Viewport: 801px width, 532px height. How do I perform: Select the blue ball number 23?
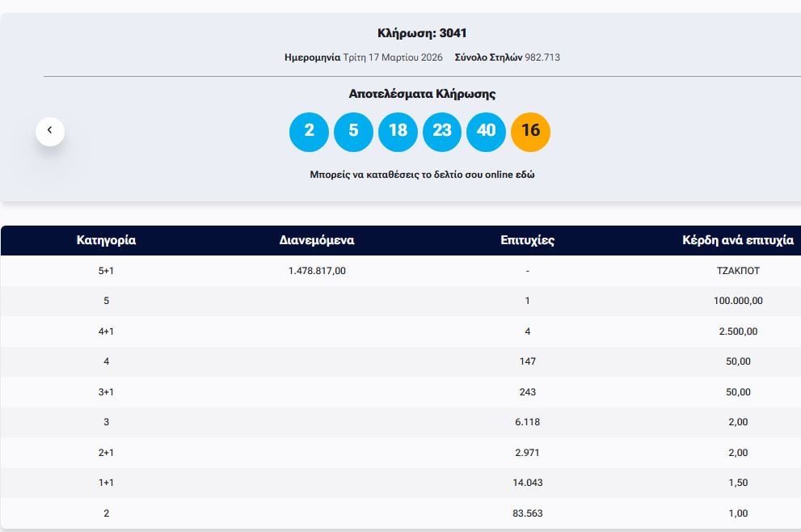[x=442, y=131]
